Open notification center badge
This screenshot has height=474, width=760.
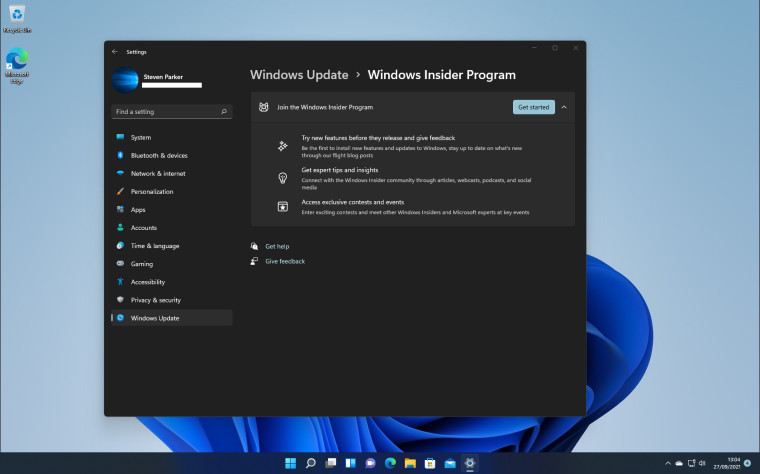(747, 463)
